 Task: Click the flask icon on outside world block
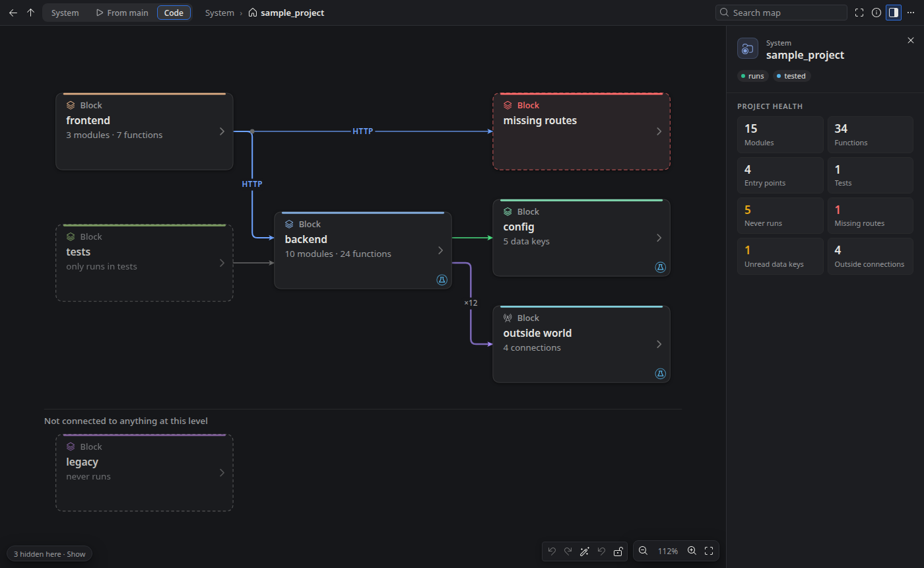660,373
